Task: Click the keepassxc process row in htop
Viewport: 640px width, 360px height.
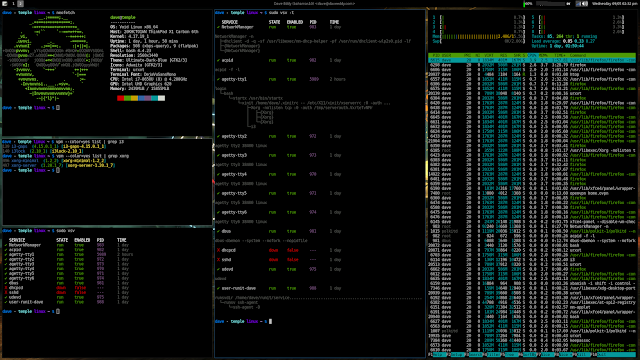Action: pyautogui.click(x=532, y=340)
